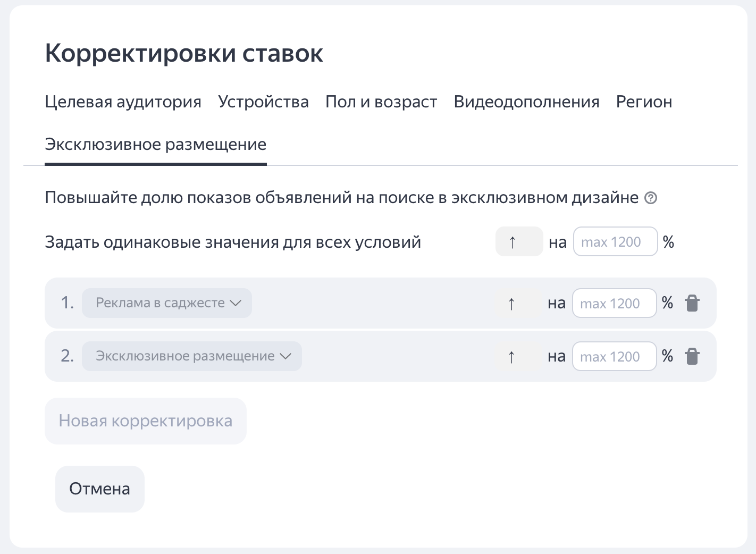Focus the percent field for all conditions
This screenshot has height=554, width=756.
[x=615, y=242]
